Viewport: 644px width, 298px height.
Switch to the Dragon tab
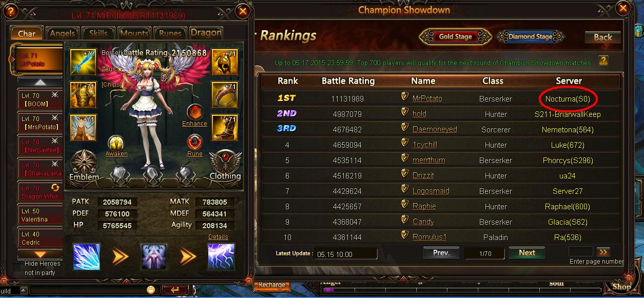tap(206, 33)
